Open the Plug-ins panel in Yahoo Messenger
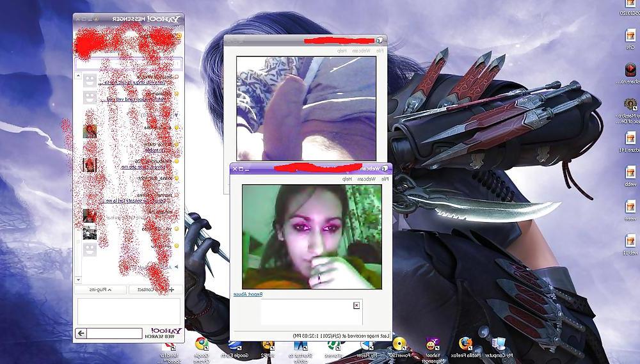Screen dimensions: 640x364 [x=100, y=289]
